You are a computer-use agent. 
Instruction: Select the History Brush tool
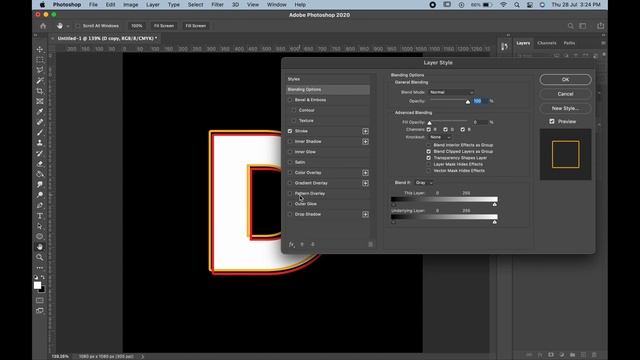pyautogui.click(x=40, y=153)
